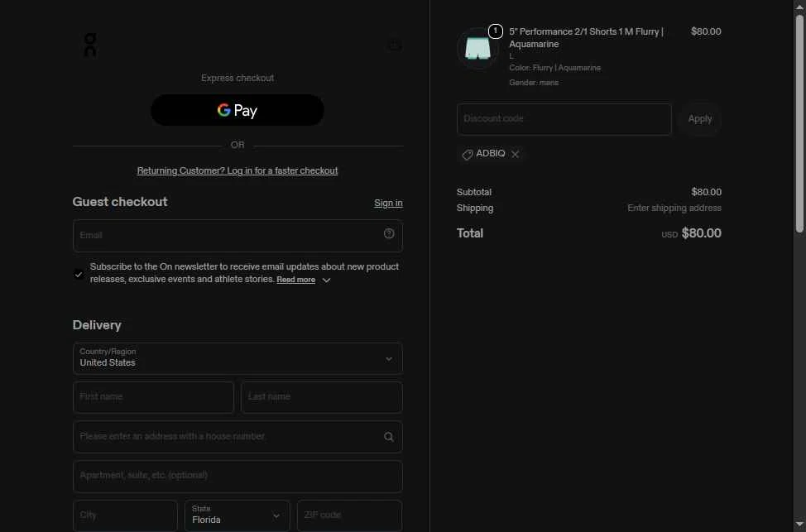Click the Guest checkout heading
Viewport: 806px width, 532px height.
(x=120, y=202)
